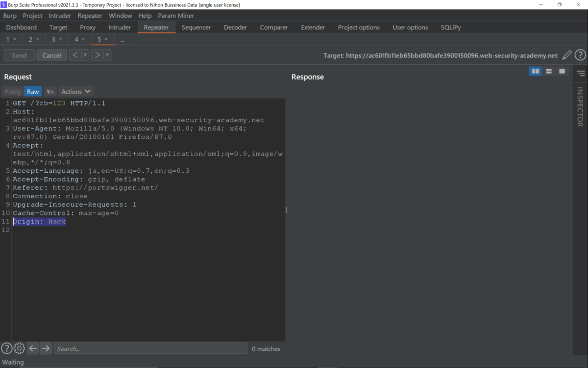The image size is (588, 368).
Task: Open search help icon at bottom
Action: (6, 348)
